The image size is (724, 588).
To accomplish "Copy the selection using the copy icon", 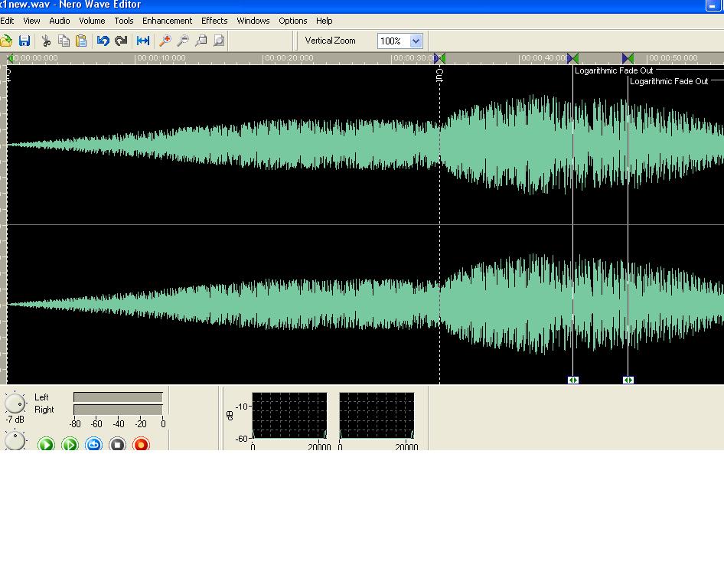I will tap(64, 41).
